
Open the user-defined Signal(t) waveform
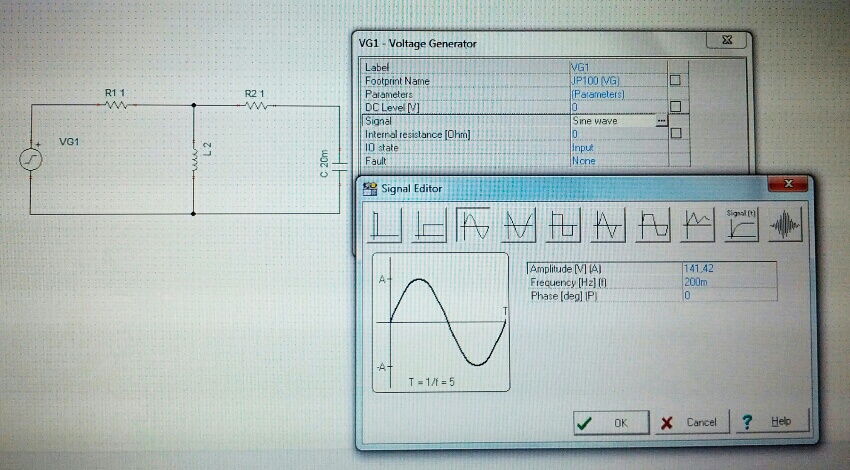pyautogui.click(x=741, y=227)
